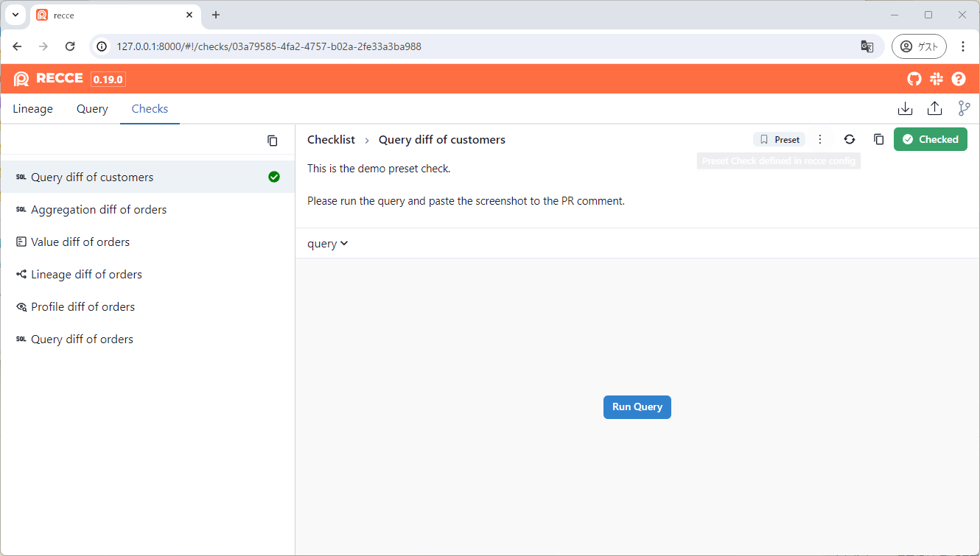Click the Run Query button
980x556 pixels.
click(637, 407)
